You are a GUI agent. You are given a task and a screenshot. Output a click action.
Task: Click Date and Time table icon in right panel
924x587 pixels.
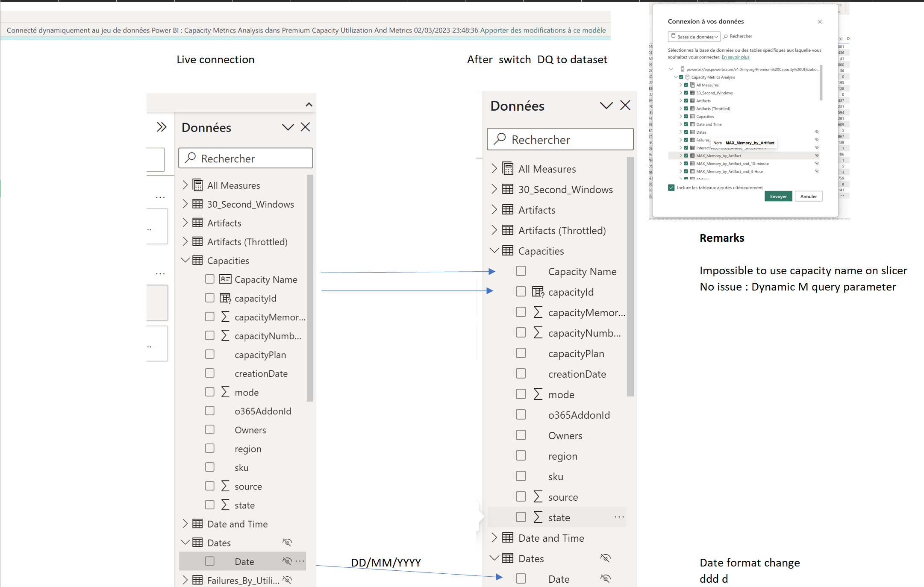508,537
